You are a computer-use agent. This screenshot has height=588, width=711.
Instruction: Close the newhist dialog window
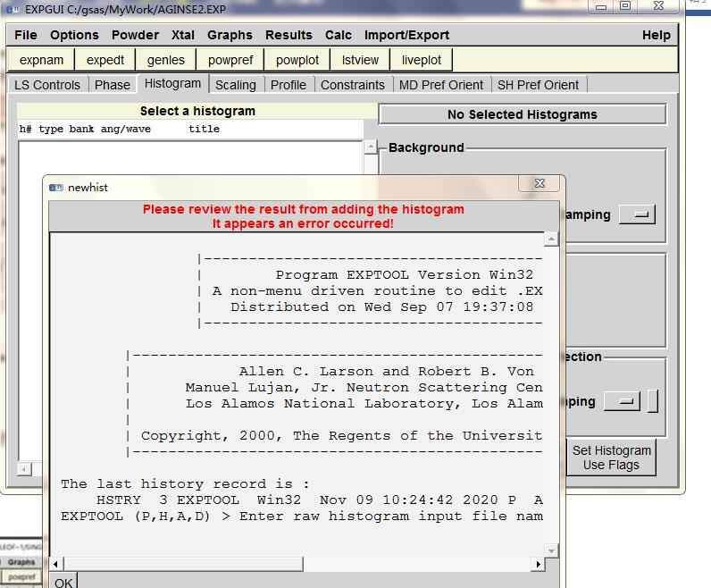click(x=540, y=184)
